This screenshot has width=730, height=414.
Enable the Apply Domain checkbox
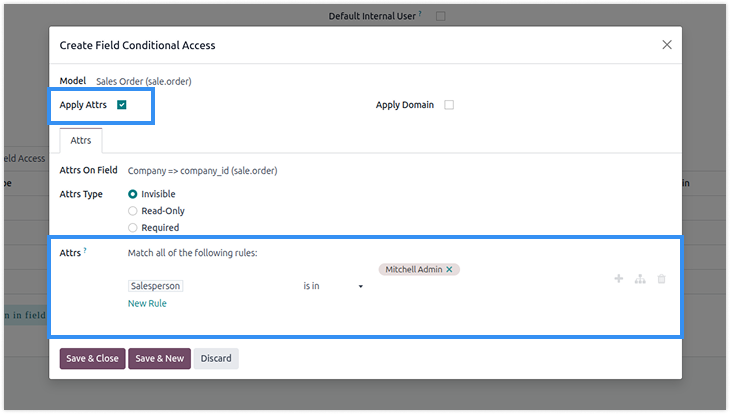pos(449,105)
